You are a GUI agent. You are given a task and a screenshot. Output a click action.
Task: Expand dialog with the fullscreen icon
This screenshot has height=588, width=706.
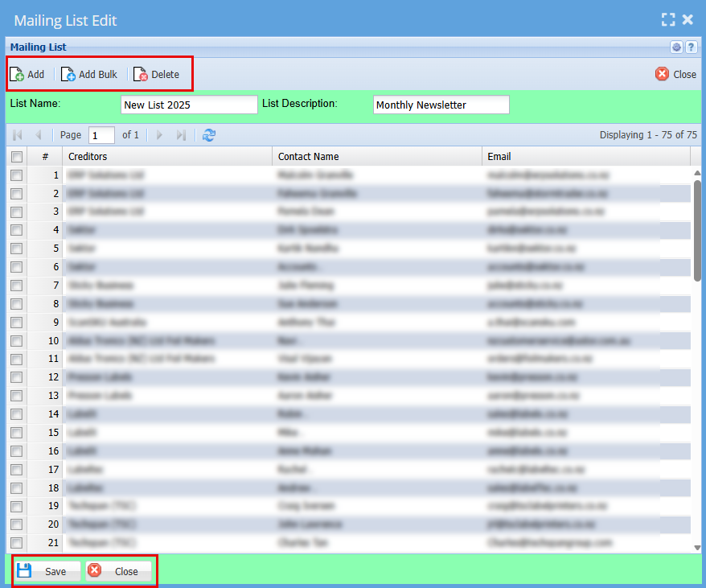click(x=668, y=19)
